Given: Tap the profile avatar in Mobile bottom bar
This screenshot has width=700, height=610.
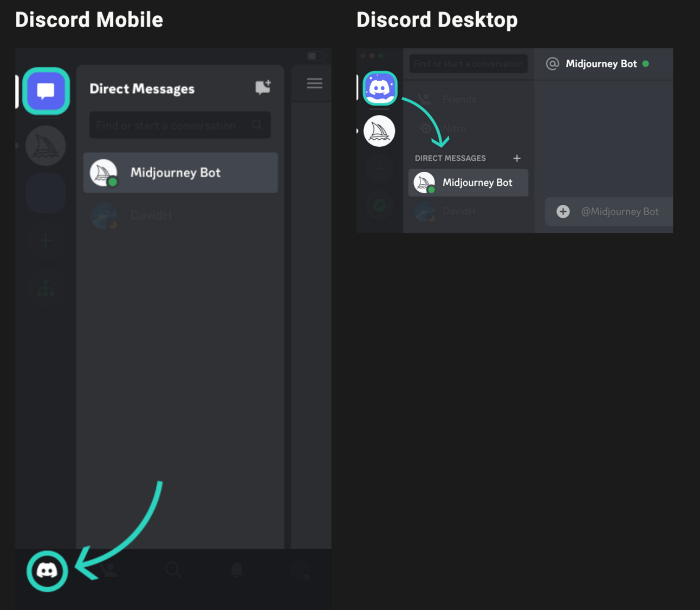Looking at the screenshot, I should (300, 571).
